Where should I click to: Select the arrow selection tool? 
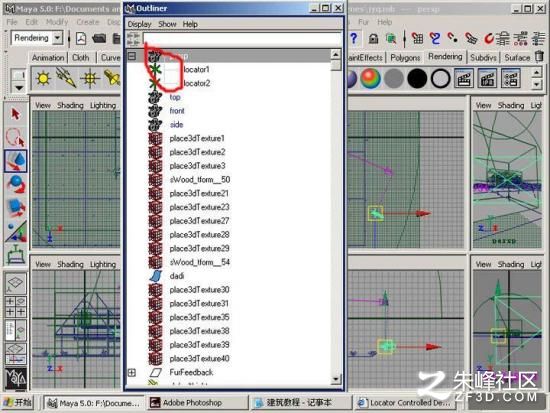pyautogui.click(x=15, y=114)
